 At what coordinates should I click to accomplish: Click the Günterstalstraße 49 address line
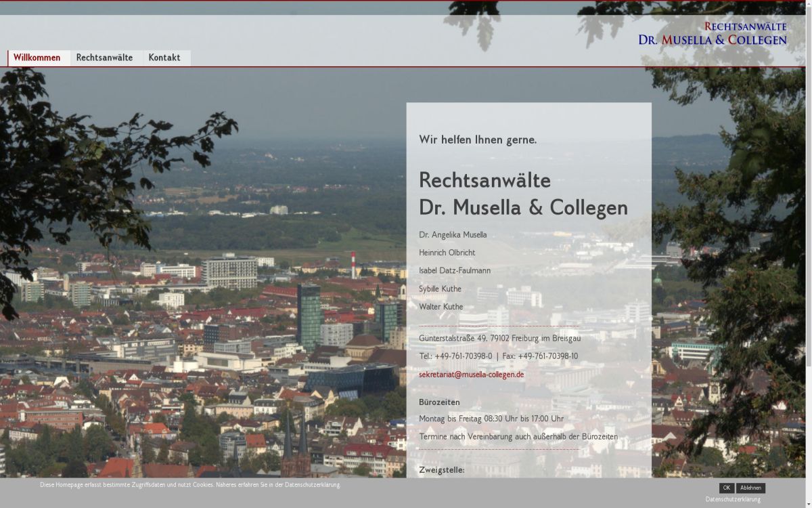499,337
